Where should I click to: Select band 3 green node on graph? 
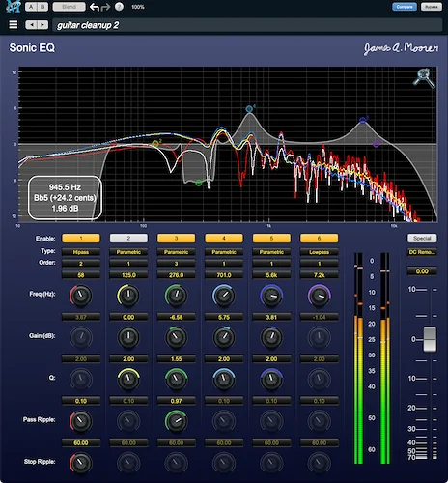(199, 183)
